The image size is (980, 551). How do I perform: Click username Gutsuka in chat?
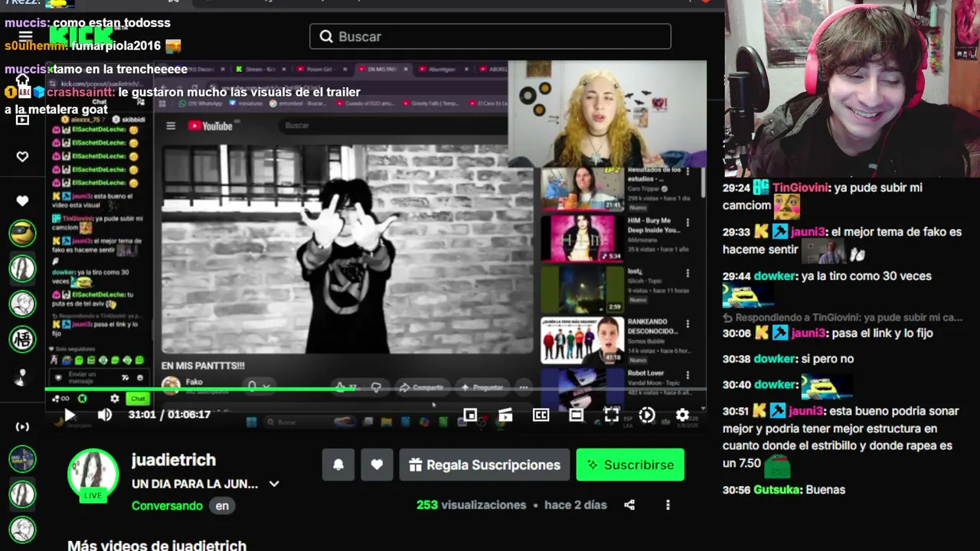click(x=776, y=490)
